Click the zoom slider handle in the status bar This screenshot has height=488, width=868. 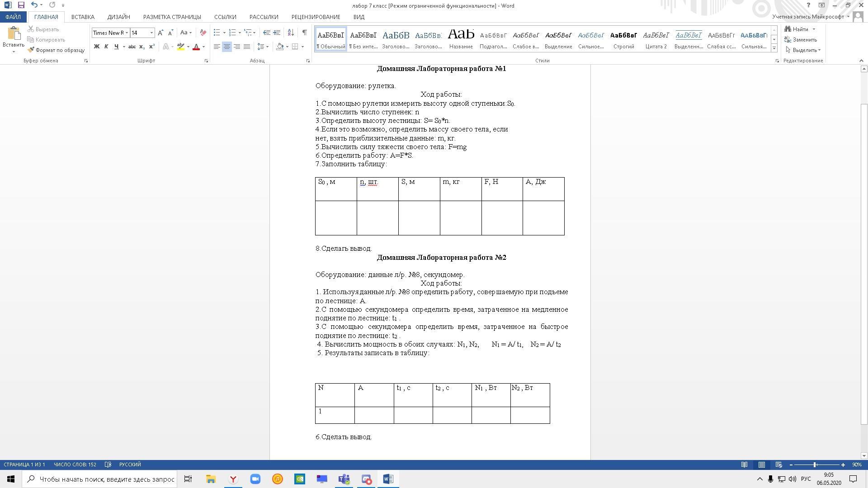[x=815, y=465]
